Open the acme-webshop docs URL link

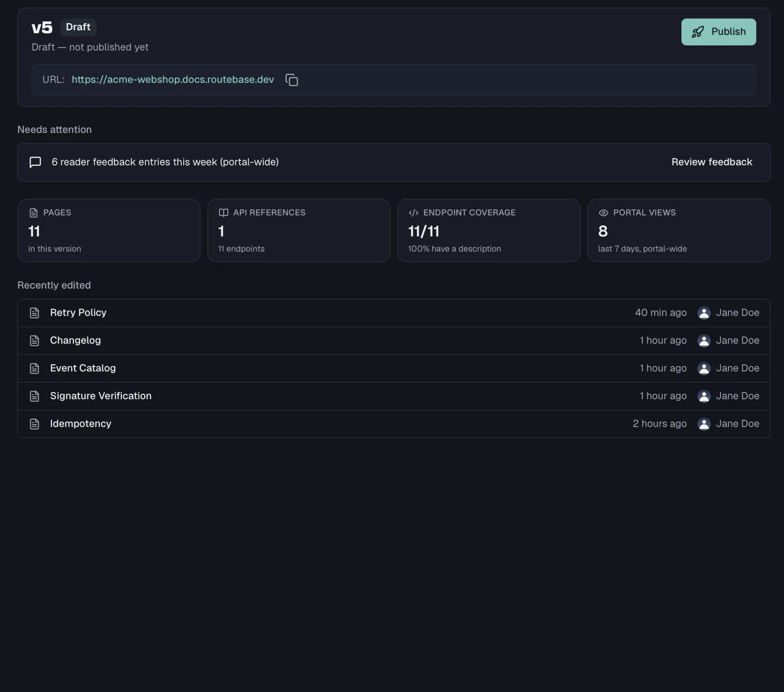[173, 79]
